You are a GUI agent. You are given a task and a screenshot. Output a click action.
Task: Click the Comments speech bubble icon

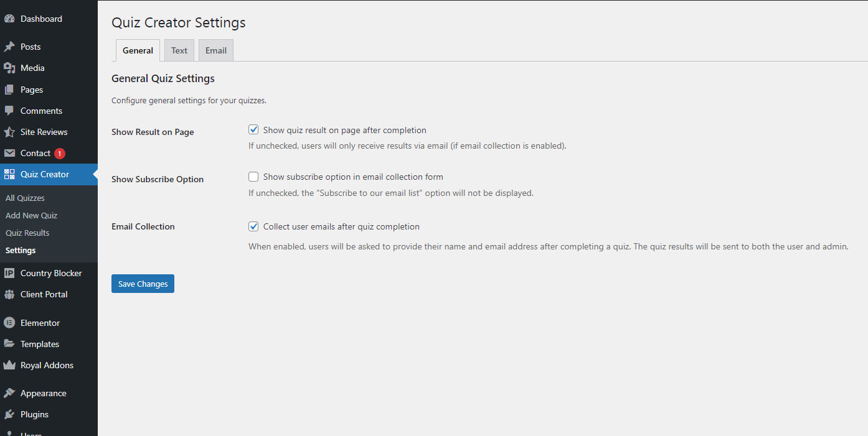[x=9, y=111]
